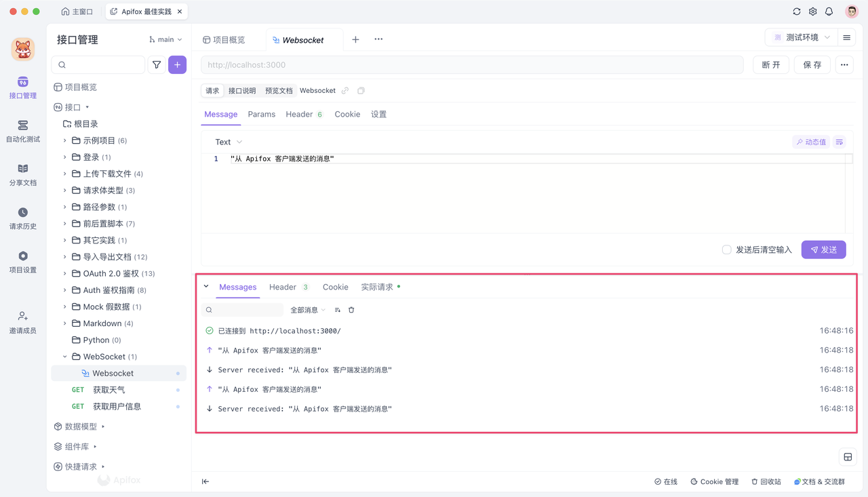This screenshot has width=868, height=497.
Task: Click the 断开 disconnect button
Action: tap(771, 65)
